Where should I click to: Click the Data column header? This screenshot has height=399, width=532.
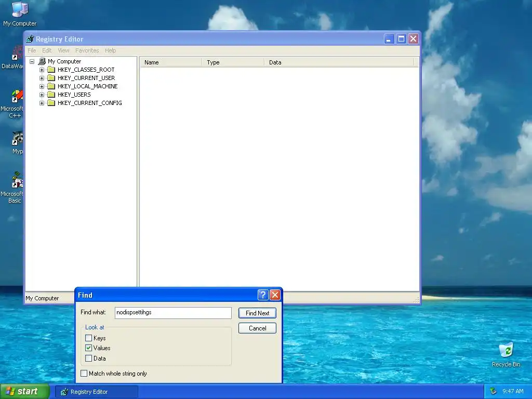[x=339, y=62]
